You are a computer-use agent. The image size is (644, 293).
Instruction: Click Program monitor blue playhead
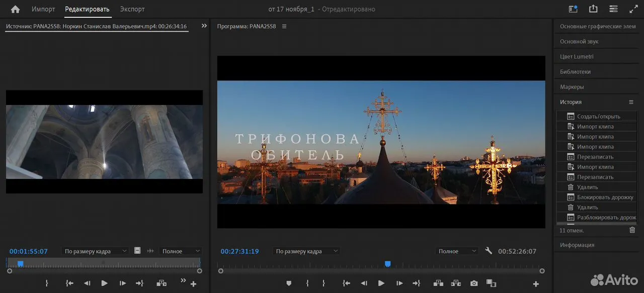pyautogui.click(x=387, y=263)
